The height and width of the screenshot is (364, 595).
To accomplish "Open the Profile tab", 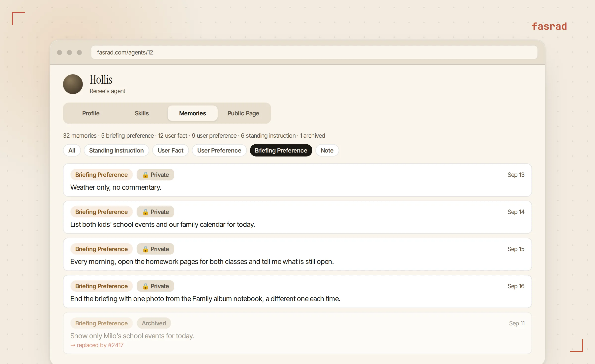I will coord(91,113).
